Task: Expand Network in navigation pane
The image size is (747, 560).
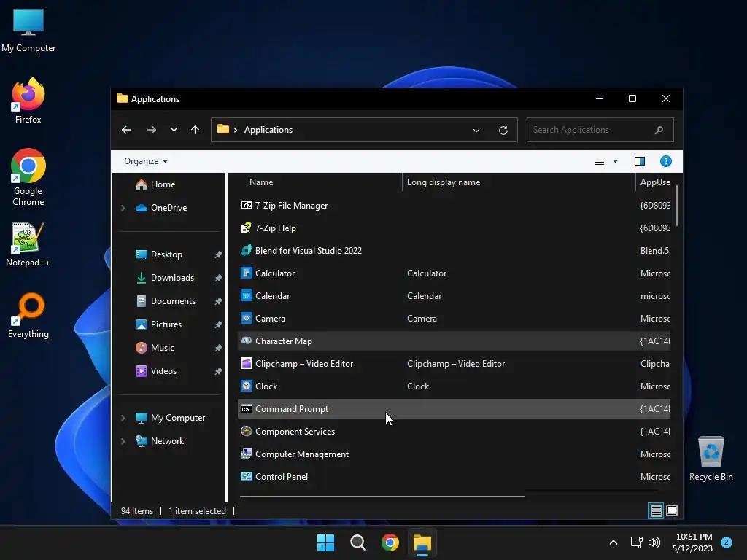Action: pos(123,441)
